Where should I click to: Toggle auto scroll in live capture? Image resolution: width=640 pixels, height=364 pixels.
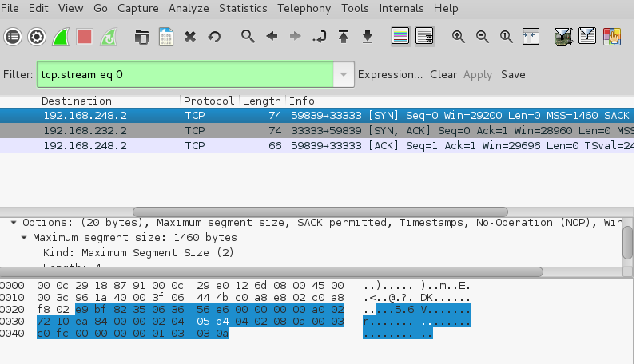[x=424, y=37]
